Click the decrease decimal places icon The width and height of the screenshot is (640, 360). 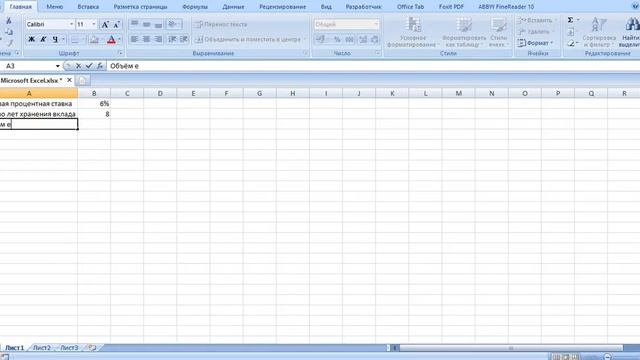[375, 40]
